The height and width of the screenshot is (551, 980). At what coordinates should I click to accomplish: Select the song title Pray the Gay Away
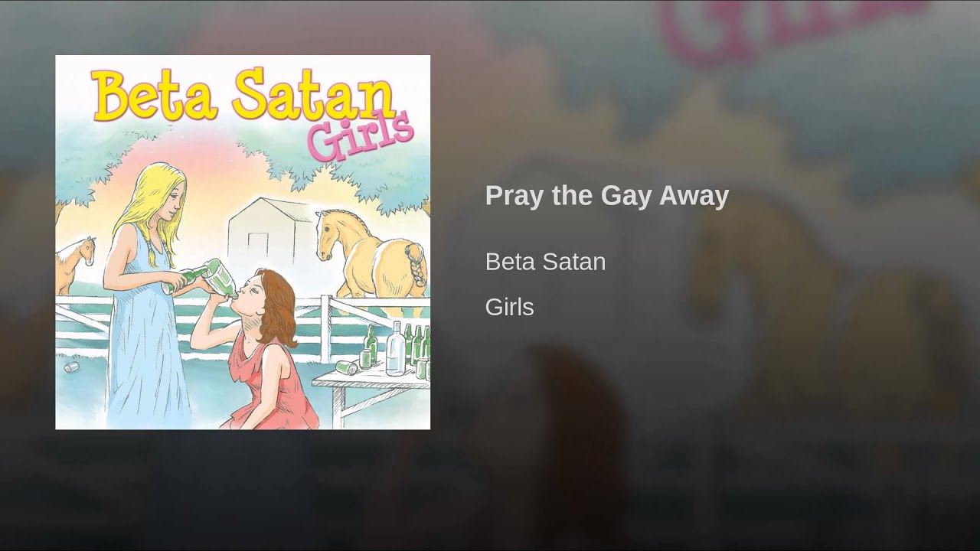(606, 195)
